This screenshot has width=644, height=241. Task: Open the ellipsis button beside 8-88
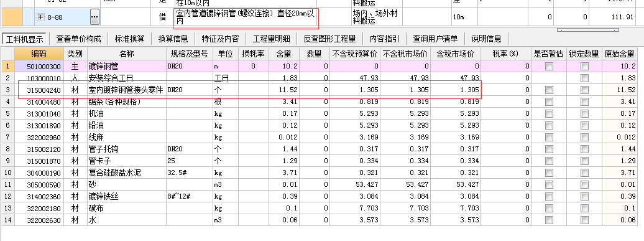(94, 17)
